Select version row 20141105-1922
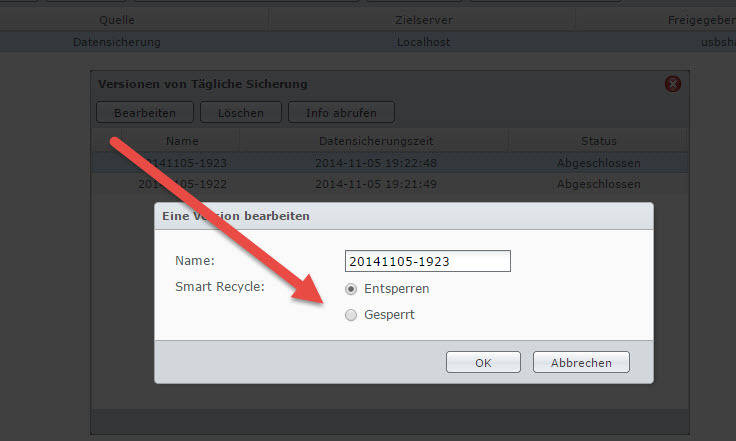The width and height of the screenshot is (736, 441). [x=391, y=184]
